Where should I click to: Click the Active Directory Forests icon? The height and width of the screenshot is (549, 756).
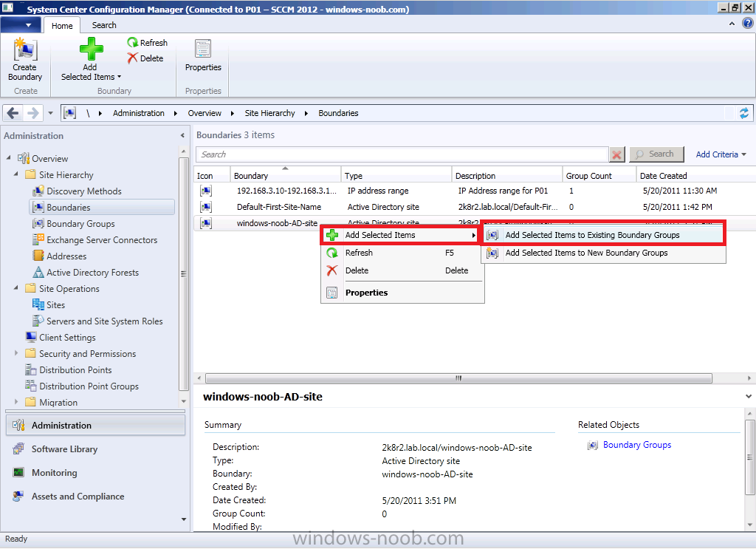coord(38,273)
